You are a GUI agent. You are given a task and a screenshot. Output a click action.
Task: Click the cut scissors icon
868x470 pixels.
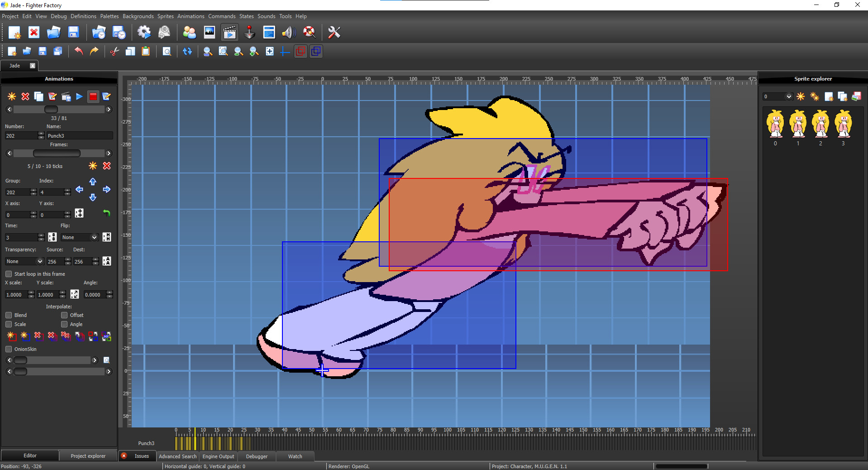(114, 51)
